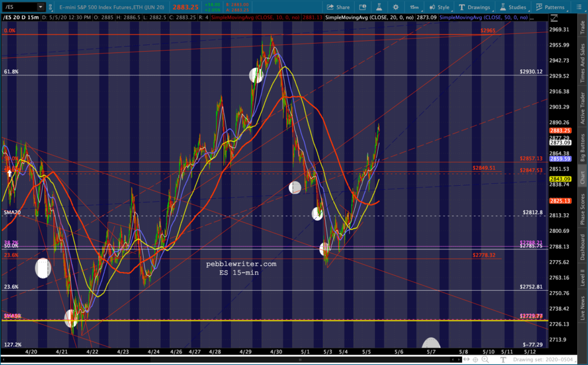The width and height of the screenshot is (588, 365).
Task: Open the Times And Sales sidebar tab
Action: coord(582,63)
